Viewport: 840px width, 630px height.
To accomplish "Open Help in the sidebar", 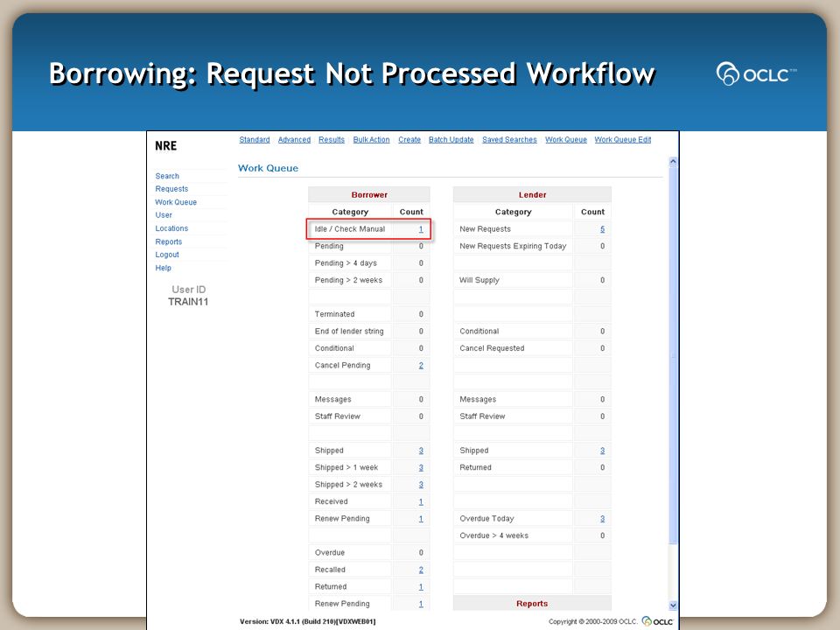I will coord(163,269).
